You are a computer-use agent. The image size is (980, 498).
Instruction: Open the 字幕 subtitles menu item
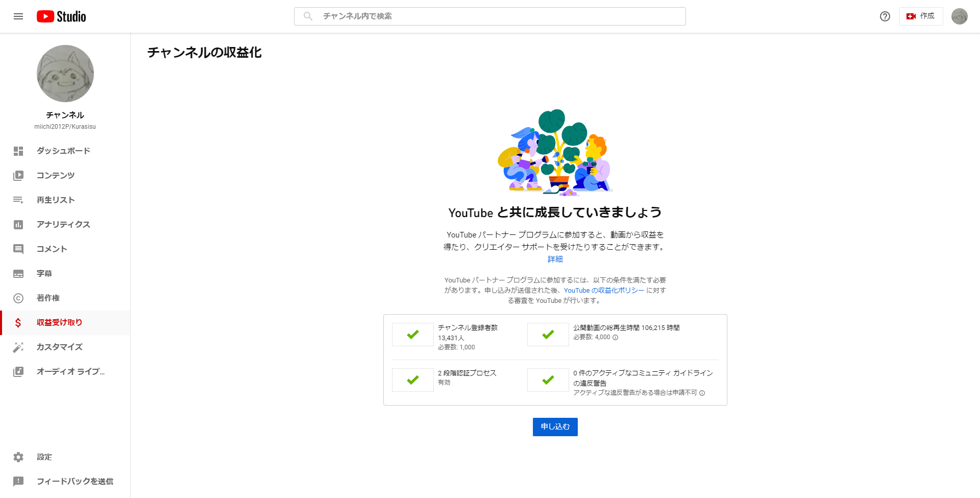click(65, 274)
